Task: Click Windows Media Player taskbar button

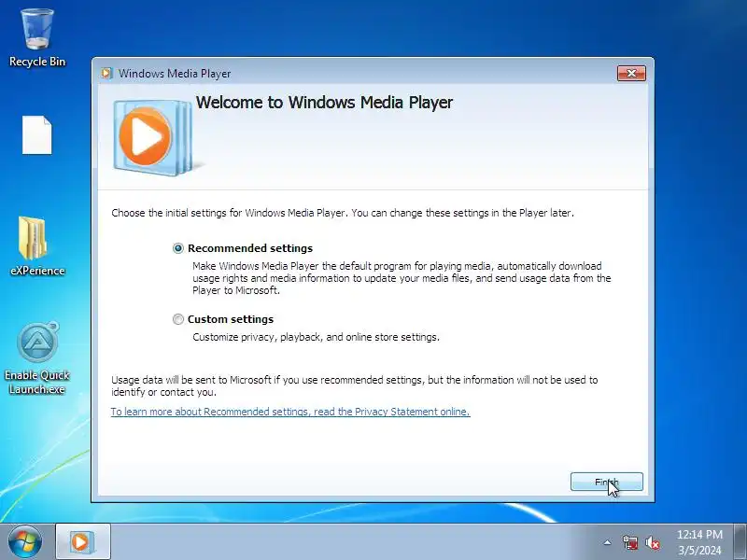Action: coord(83,541)
